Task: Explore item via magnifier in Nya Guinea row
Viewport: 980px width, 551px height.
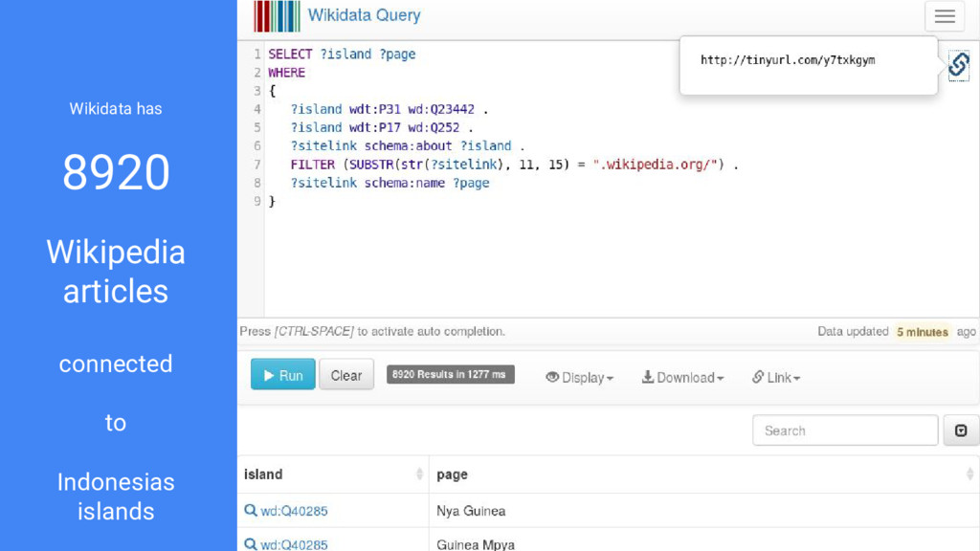Action: click(x=251, y=511)
